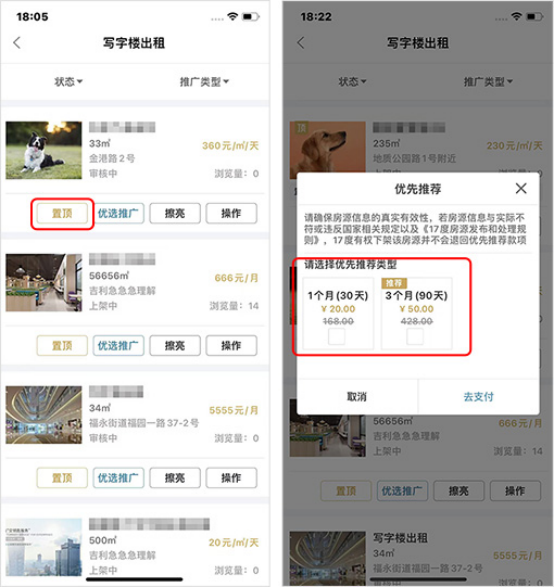Click 操作 for the 34㎡ listing
The image size is (554, 588).
(x=231, y=478)
